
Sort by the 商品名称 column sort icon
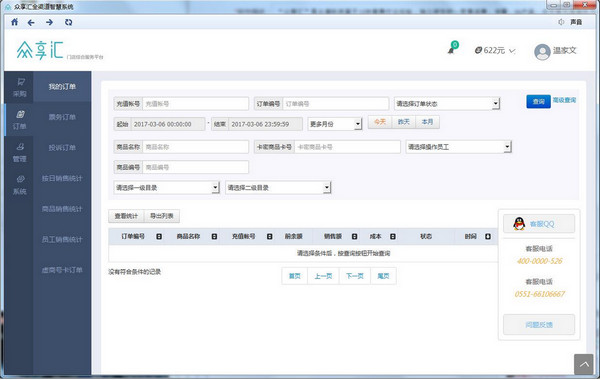point(214,236)
